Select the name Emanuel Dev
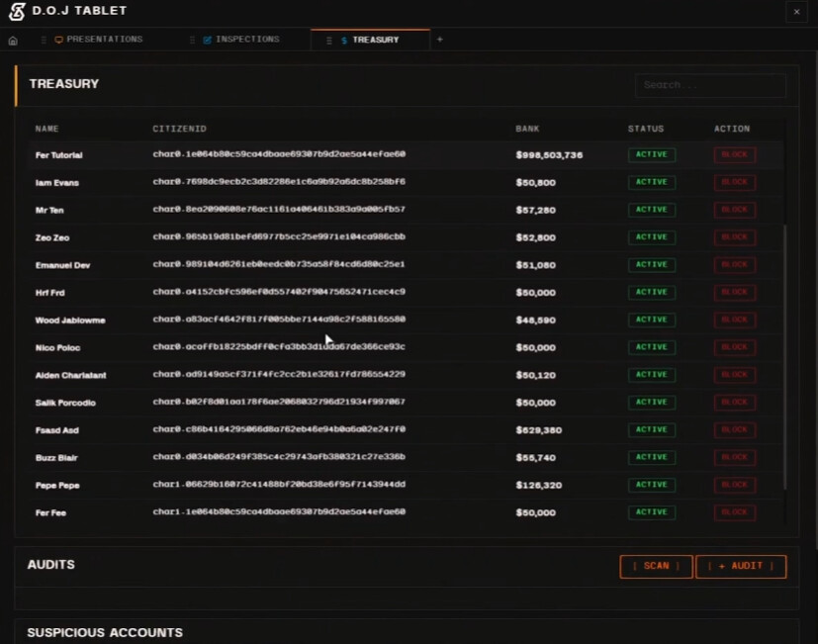Viewport: 818px width, 644px height. tap(62, 266)
